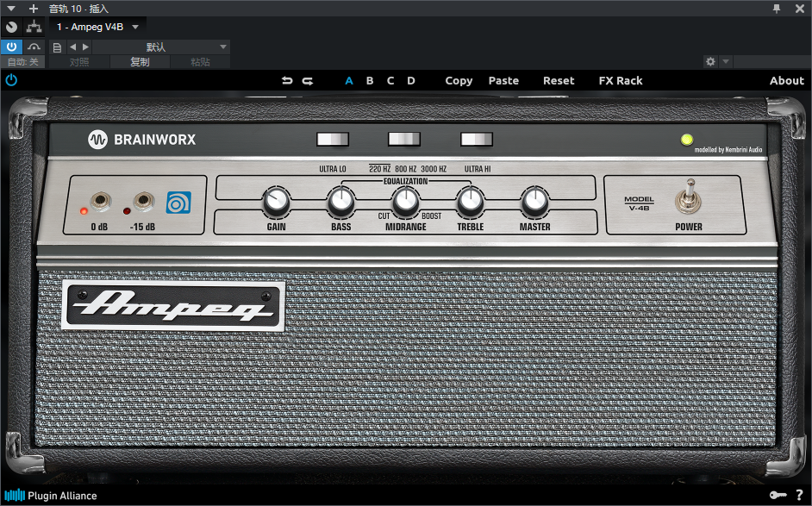Screen dimensions: 812x506
Task: Click the channel editor knob icon
Action: point(11,27)
